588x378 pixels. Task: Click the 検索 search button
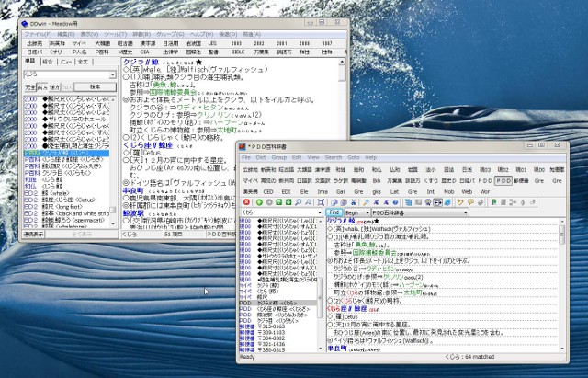click(95, 87)
